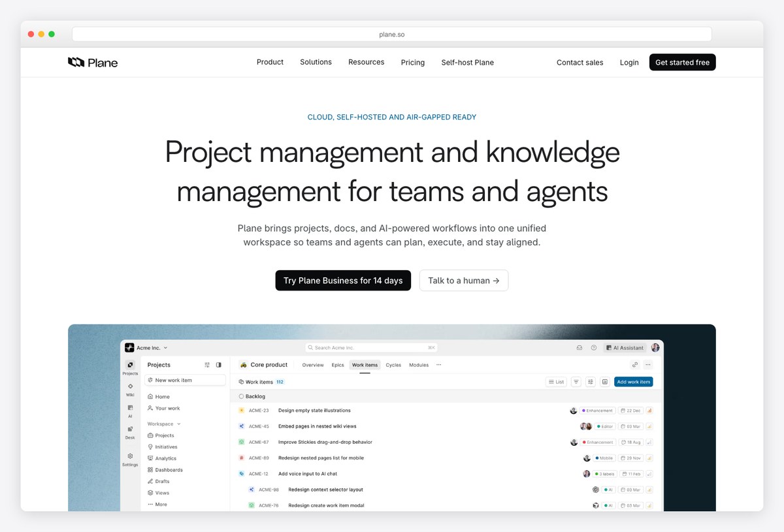Click the Get started free button
This screenshot has height=532, width=784.
click(x=683, y=62)
